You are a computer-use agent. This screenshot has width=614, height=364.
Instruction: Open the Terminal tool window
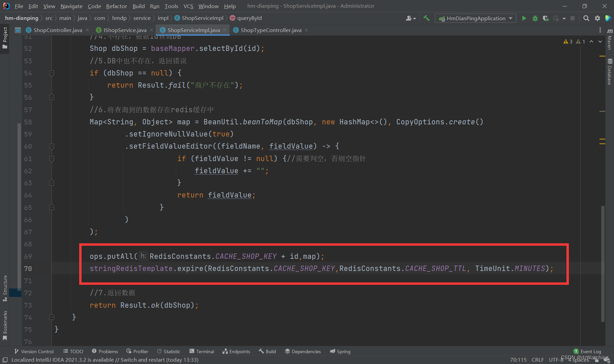202,351
